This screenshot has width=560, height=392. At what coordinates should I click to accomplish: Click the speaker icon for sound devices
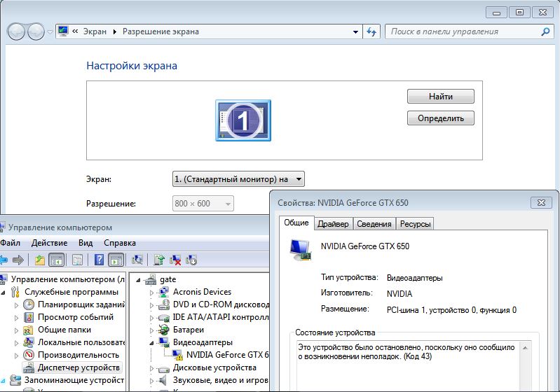pyautogui.click(x=163, y=380)
